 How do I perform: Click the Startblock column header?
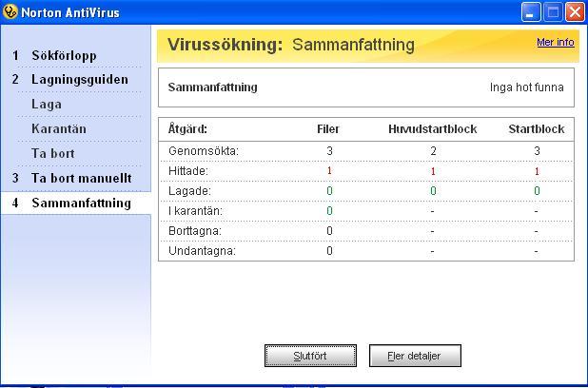(x=536, y=129)
